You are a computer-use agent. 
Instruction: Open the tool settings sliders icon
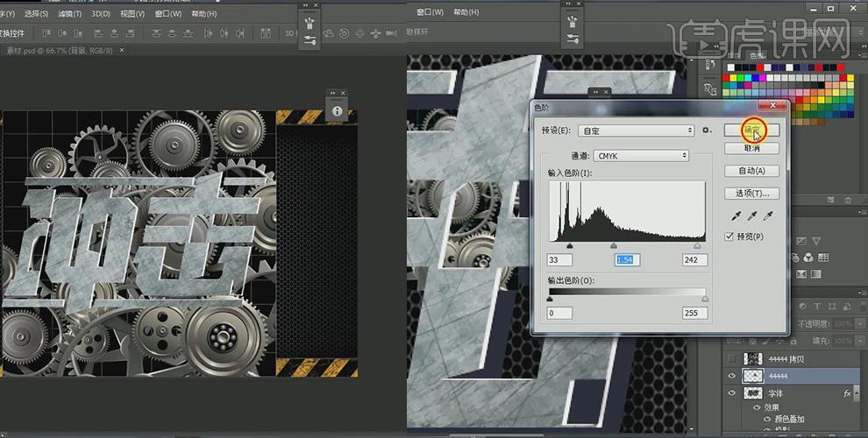(310, 41)
